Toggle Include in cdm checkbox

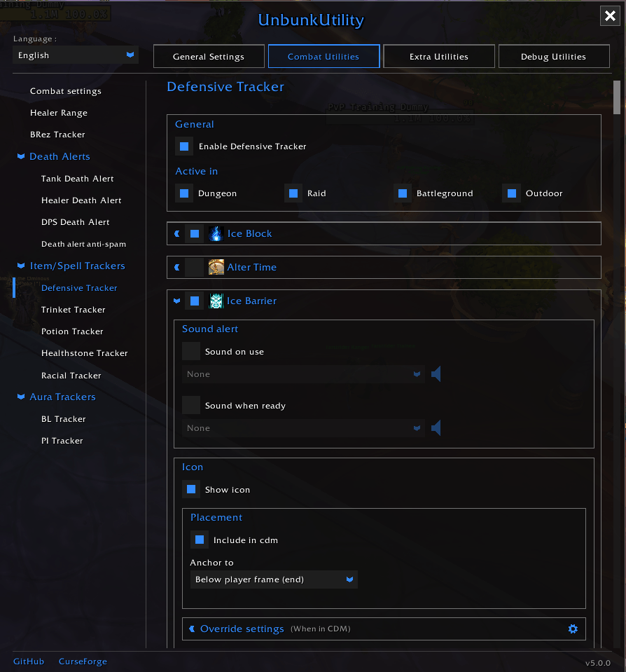pyautogui.click(x=200, y=540)
